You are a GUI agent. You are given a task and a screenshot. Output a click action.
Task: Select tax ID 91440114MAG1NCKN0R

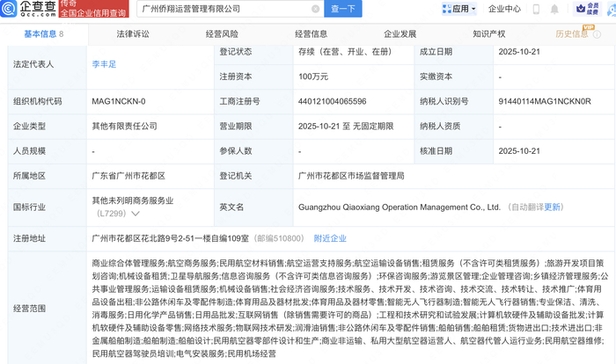click(x=545, y=101)
